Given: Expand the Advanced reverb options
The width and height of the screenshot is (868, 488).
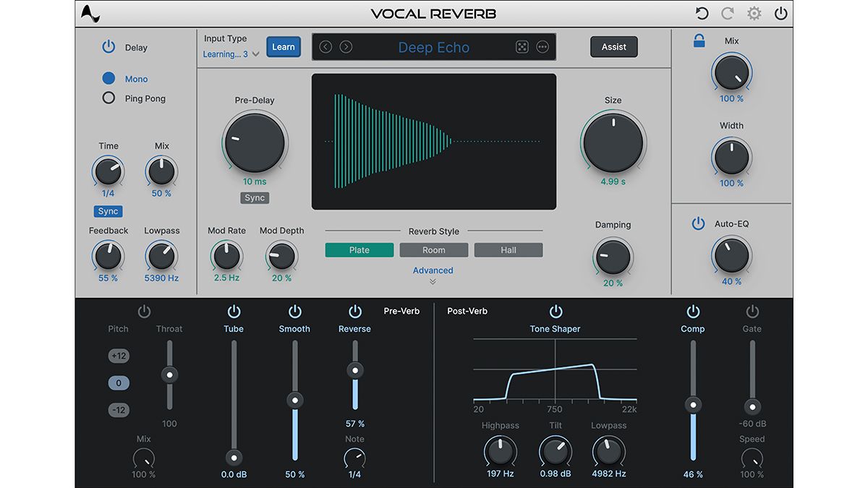Looking at the screenshot, I should [x=433, y=270].
